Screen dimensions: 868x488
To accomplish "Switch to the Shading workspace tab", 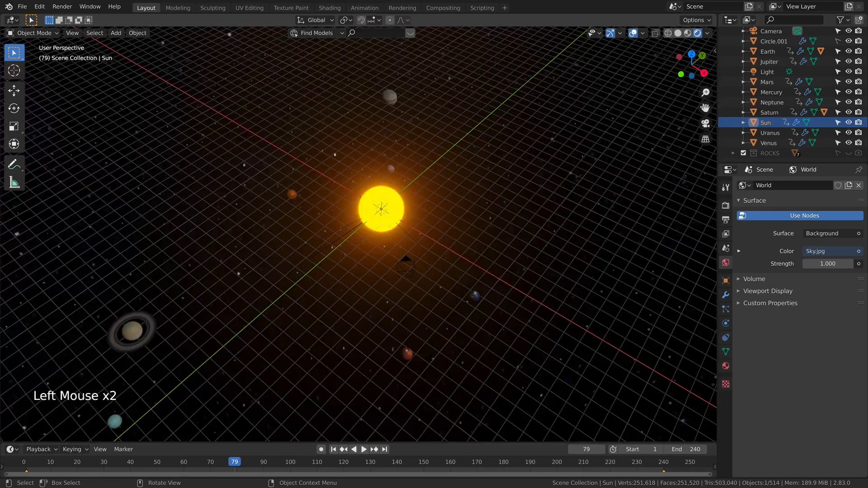I will (330, 8).
